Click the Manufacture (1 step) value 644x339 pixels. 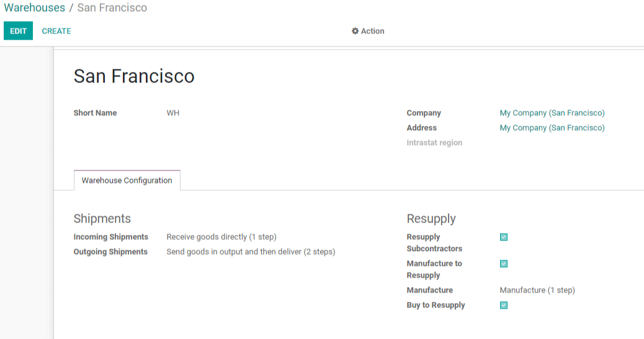(x=537, y=290)
